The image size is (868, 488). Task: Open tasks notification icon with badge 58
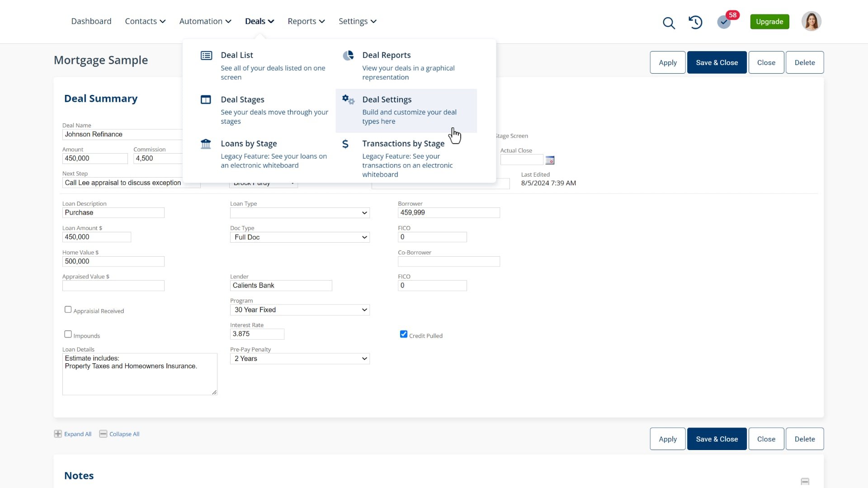tap(724, 22)
